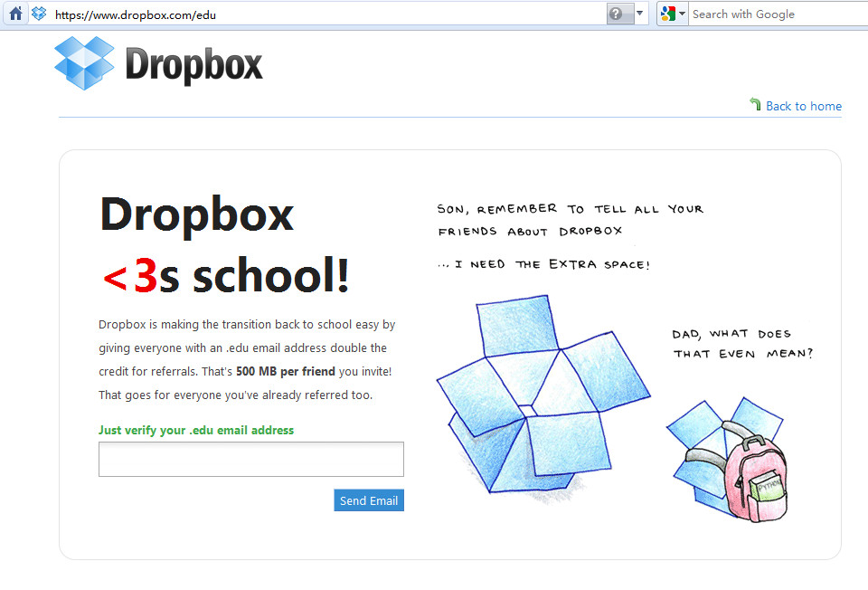Follow the Back to home link
868x590 pixels.
(x=803, y=106)
